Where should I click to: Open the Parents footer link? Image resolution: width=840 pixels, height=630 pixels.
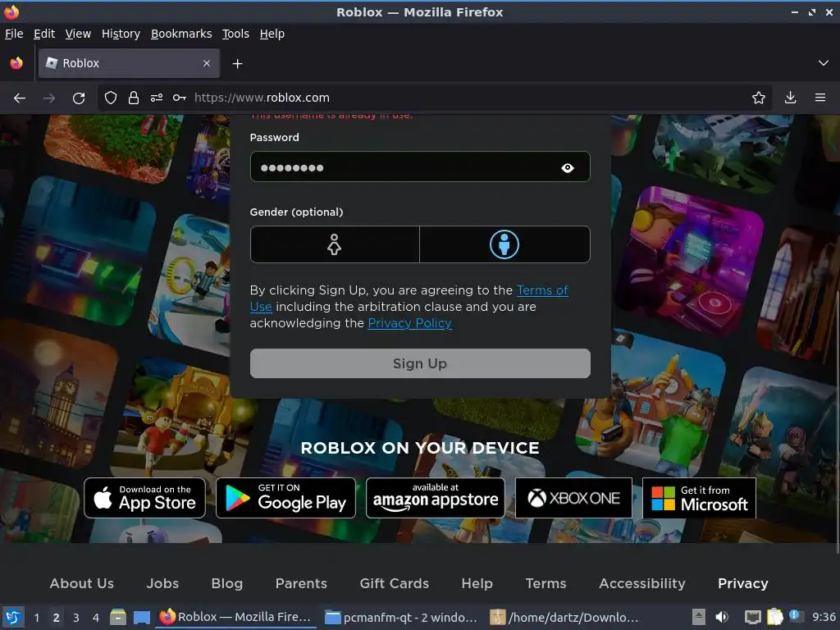[x=301, y=583]
